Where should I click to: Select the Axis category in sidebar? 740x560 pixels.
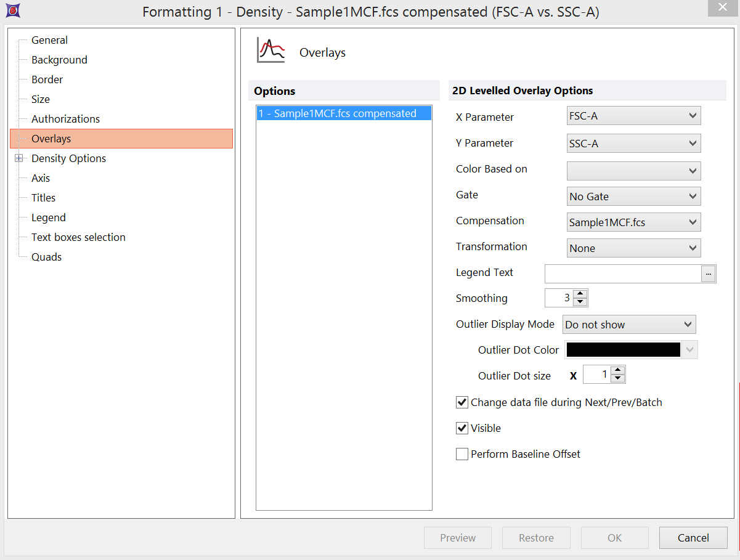(41, 178)
